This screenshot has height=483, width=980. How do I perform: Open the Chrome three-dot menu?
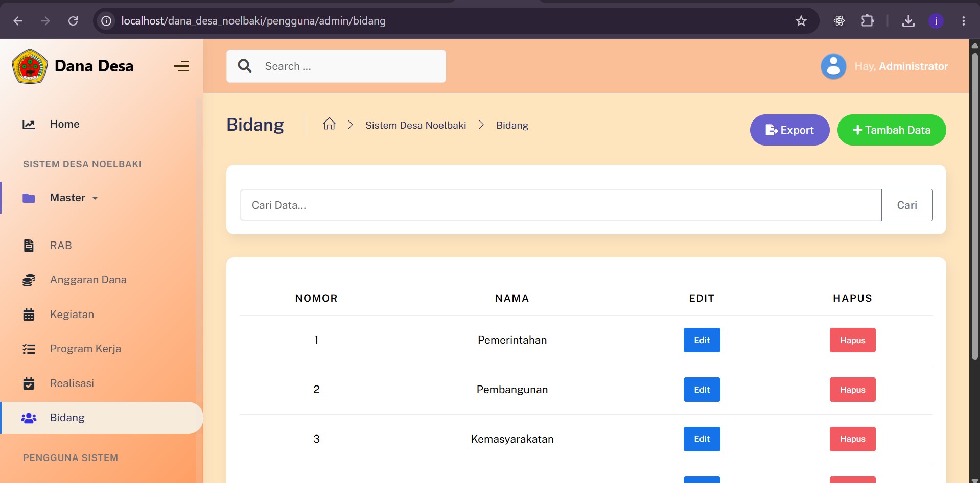[964, 21]
